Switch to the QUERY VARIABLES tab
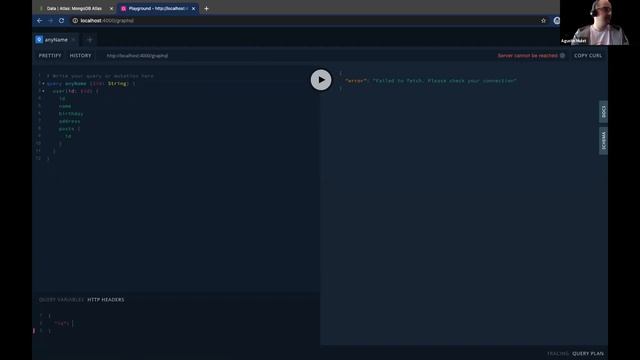The width and height of the screenshot is (640, 360). pos(61,300)
